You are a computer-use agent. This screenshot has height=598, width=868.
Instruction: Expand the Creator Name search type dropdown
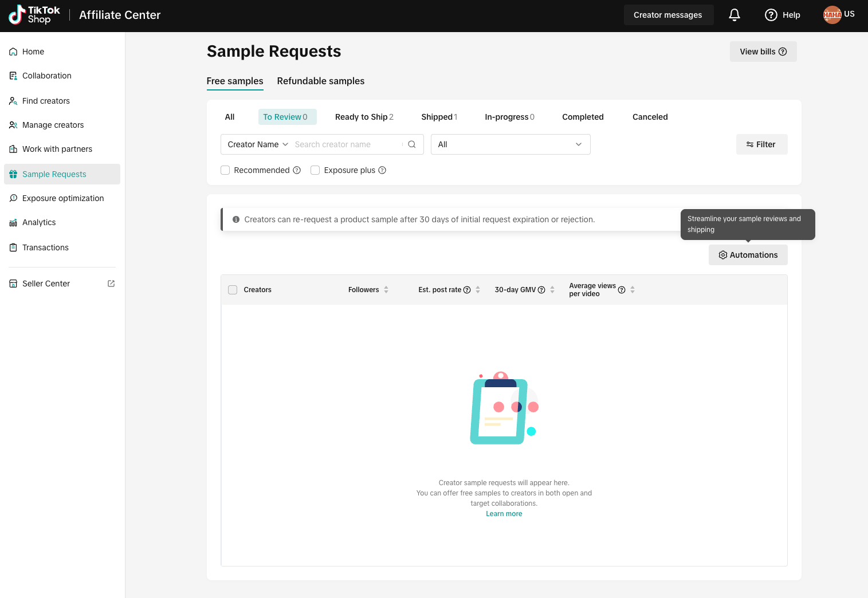[x=258, y=144]
